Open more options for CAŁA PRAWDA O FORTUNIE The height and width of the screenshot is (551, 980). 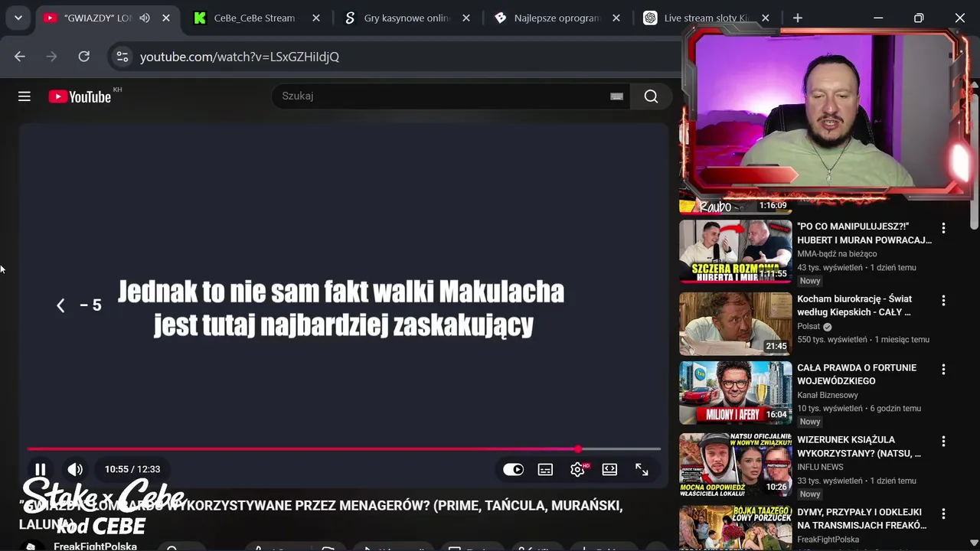tap(943, 370)
